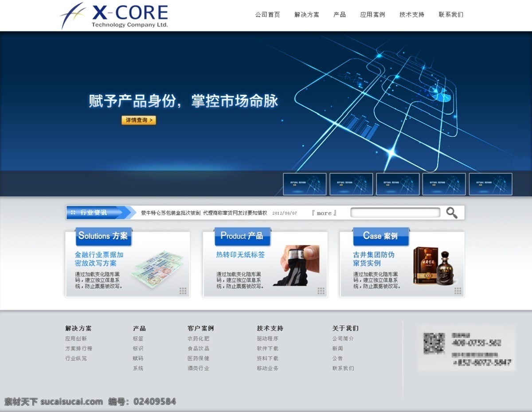Open 产品 in top navigation
The width and height of the screenshot is (532, 412).
tap(340, 15)
